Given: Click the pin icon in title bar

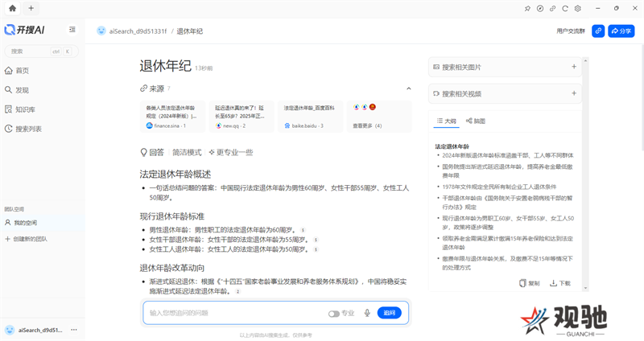Looking at the screenshot, I should [527, 8].
